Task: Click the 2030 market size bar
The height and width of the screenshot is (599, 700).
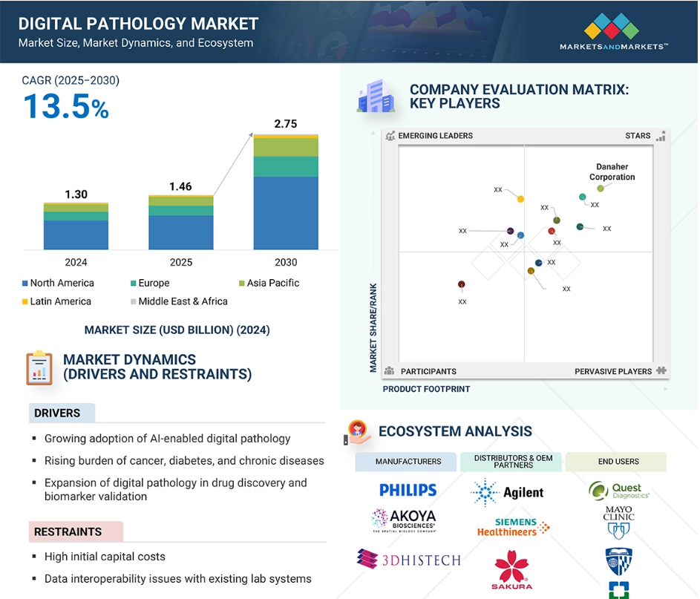Action: [286, 192]
